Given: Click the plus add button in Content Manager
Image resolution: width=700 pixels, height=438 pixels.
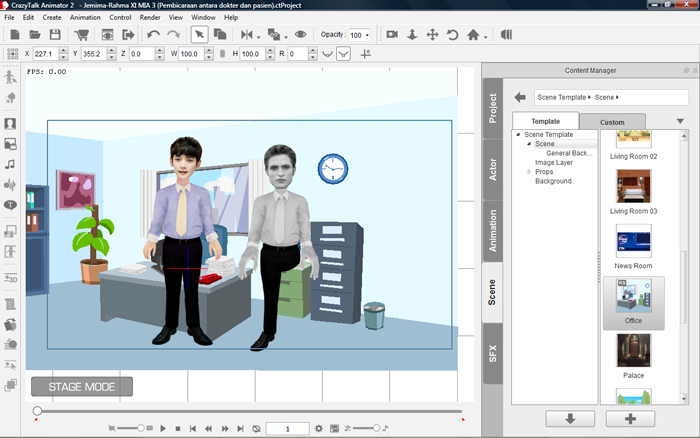Looking at the screenshot, I should [630, 418].
